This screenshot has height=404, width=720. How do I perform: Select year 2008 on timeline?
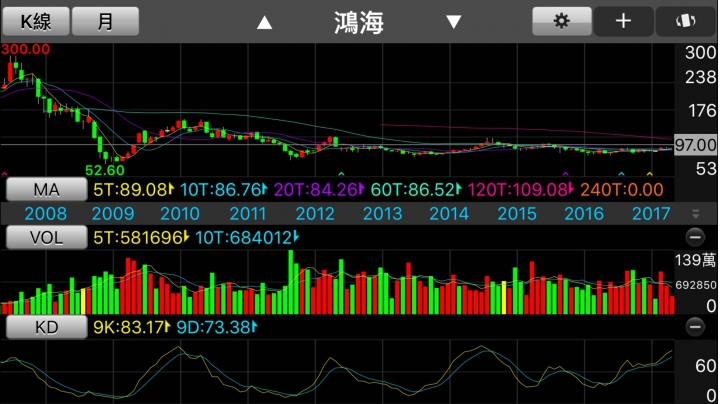click(x=45, y=214)
